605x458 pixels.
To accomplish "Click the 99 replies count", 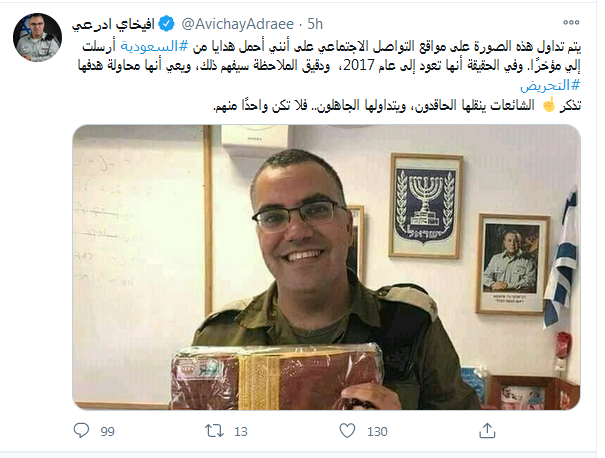I will (x=107, y=431).
